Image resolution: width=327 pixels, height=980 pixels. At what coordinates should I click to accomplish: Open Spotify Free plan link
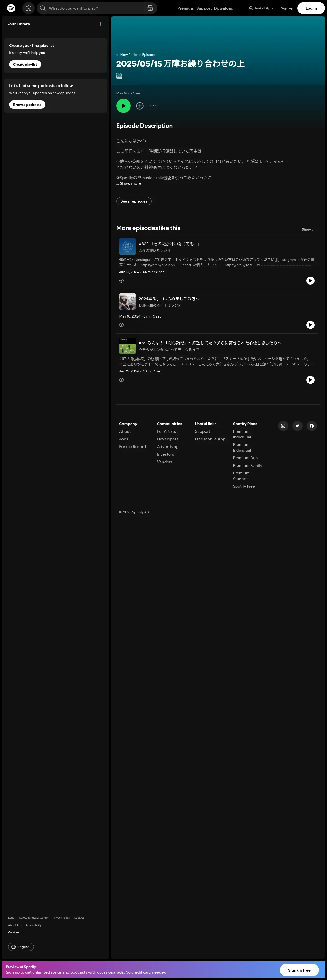click(x=244, y=486)
